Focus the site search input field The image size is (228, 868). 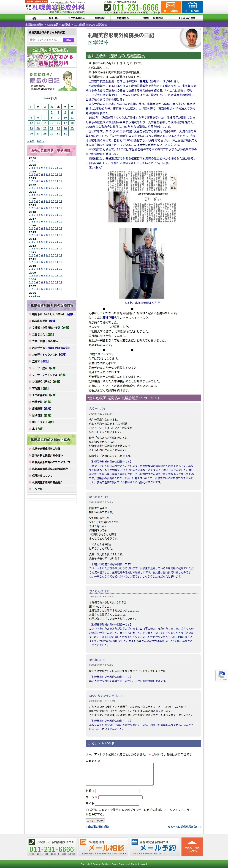pyautogui.click(x=45, y=40)
